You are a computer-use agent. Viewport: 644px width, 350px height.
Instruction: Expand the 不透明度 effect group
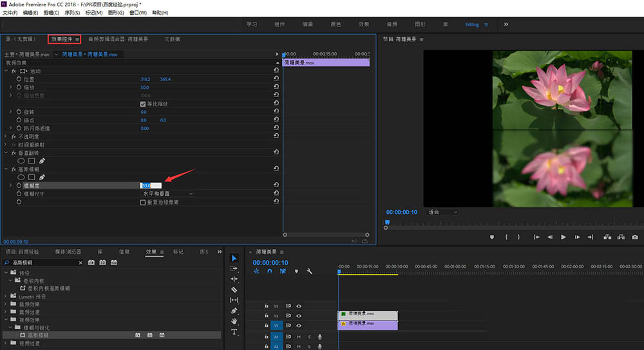[x=6, y=136]
